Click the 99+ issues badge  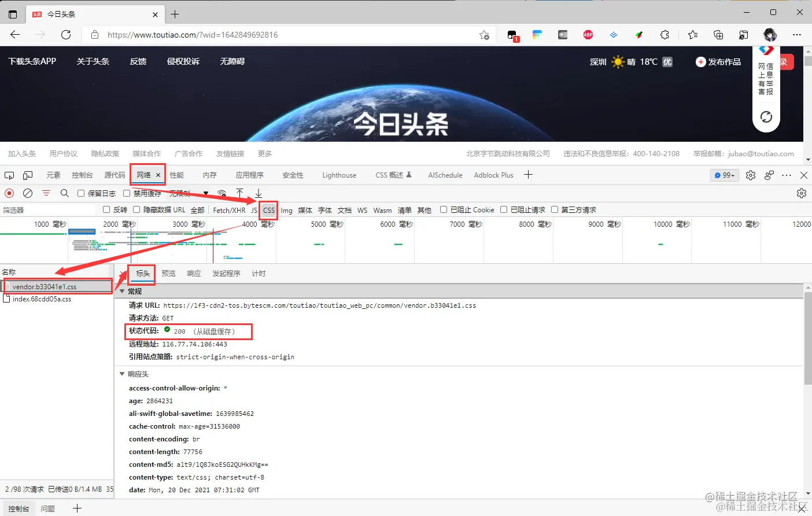click(x=725, y=175)
